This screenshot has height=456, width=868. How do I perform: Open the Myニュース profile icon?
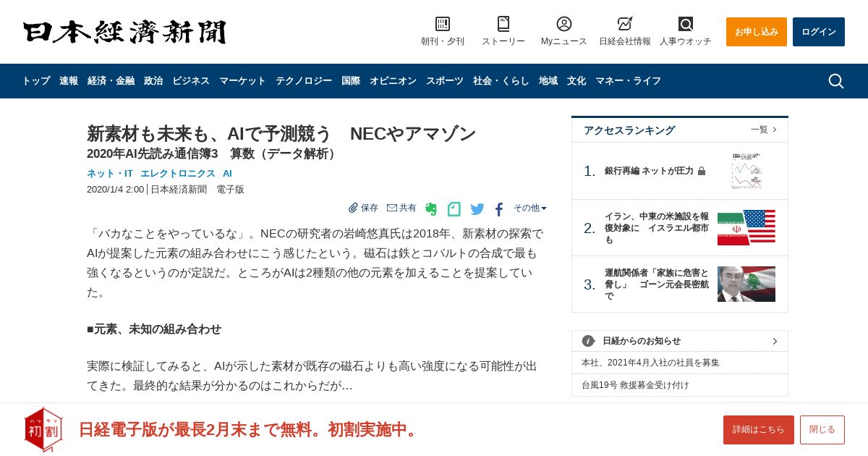(x=564, y=24)
